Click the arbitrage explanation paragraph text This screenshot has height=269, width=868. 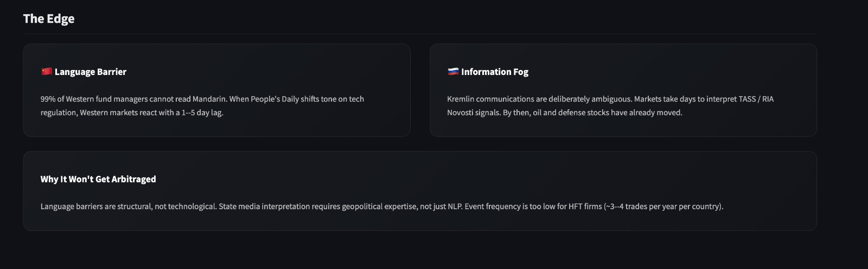point(381,207)
